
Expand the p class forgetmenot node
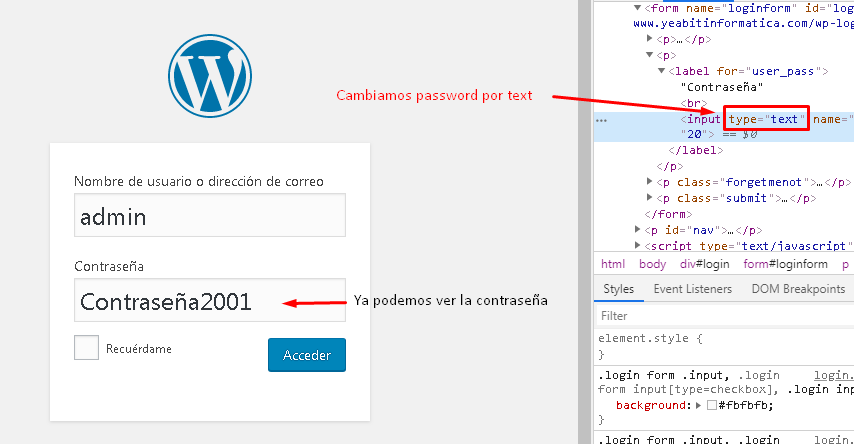tap(649, 181)
